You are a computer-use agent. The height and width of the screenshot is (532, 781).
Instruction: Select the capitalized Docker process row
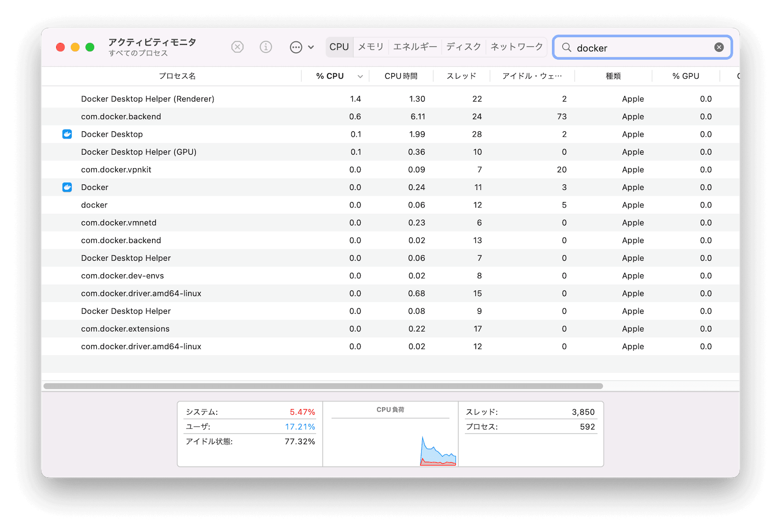390,187
